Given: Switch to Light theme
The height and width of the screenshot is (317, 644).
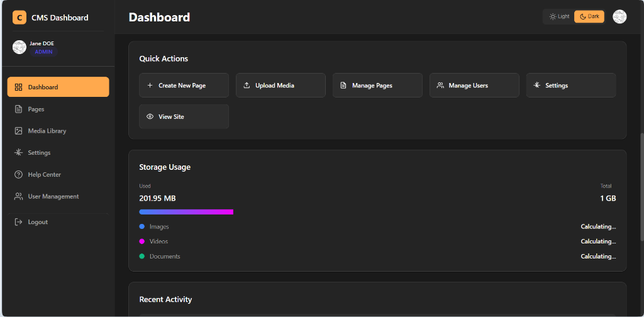Looking at the screenshot, I should (558, 16).
